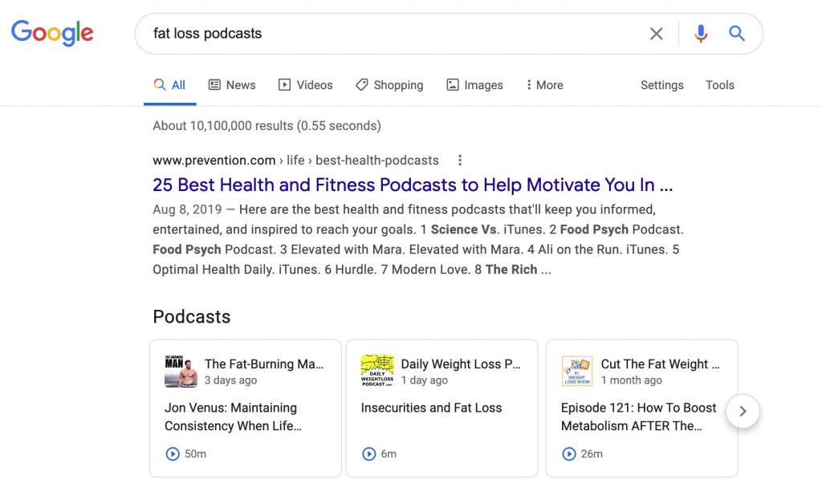Select the All results tab
Image resolution: width=822 pixels, height=504 pixels.
click(x=170, y=85)
